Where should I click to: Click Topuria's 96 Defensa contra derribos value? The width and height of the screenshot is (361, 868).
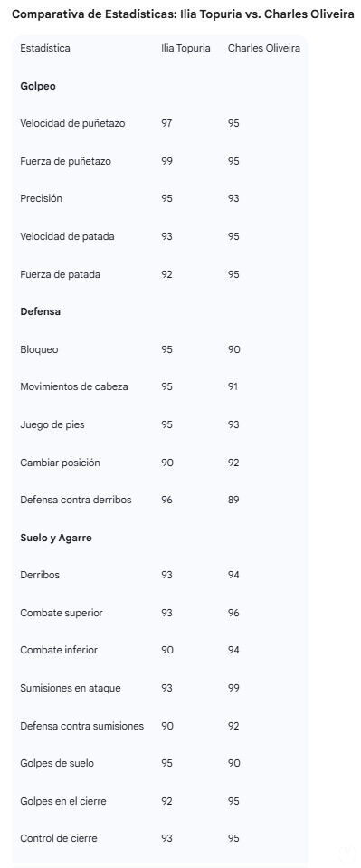tap(166, 500)
